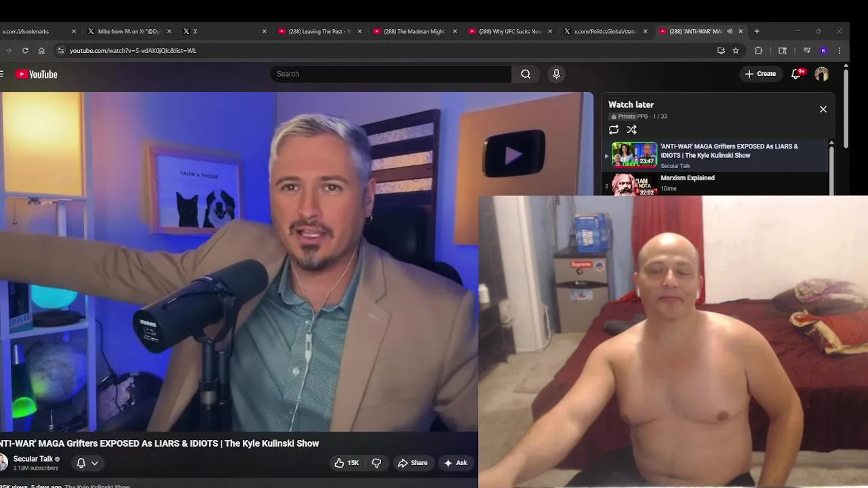Click the search magnifier button

coord(526,74)
